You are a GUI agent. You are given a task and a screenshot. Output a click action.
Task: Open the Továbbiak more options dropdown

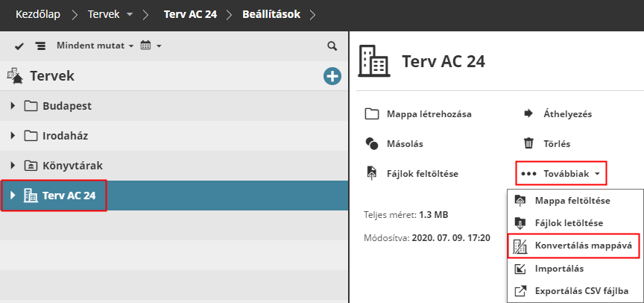[x=561, y=174]
